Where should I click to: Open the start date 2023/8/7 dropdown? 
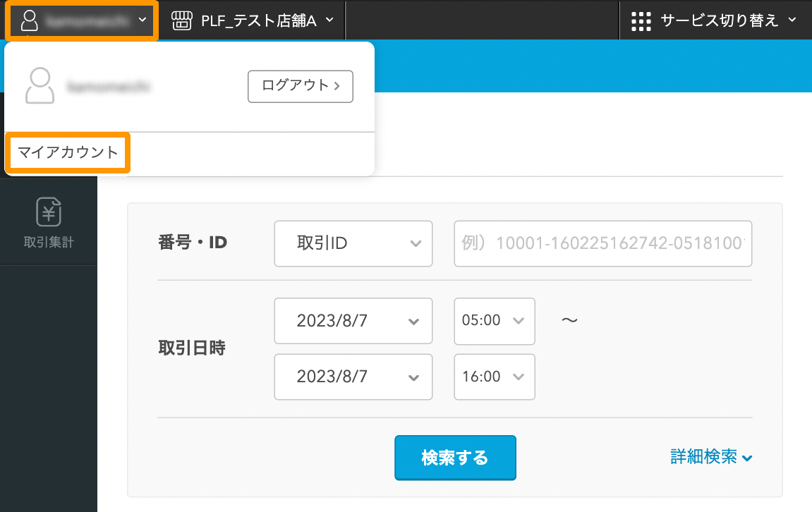[x=353, y=321]
